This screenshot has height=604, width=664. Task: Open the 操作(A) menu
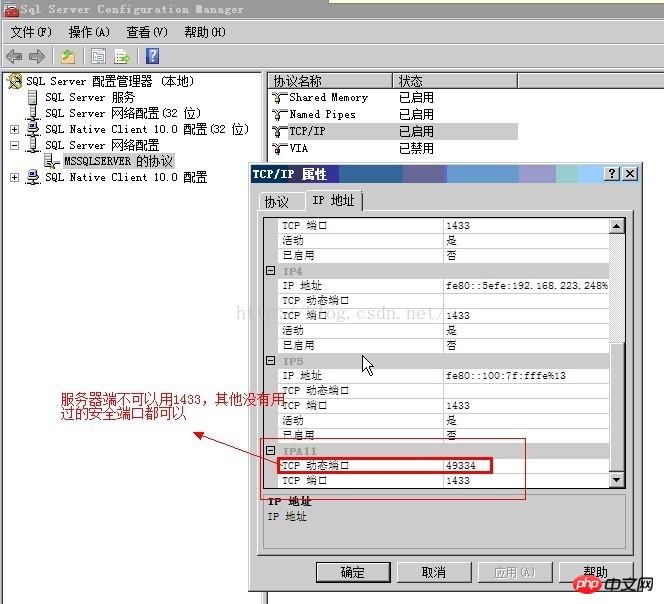click(x=89, y=32)
